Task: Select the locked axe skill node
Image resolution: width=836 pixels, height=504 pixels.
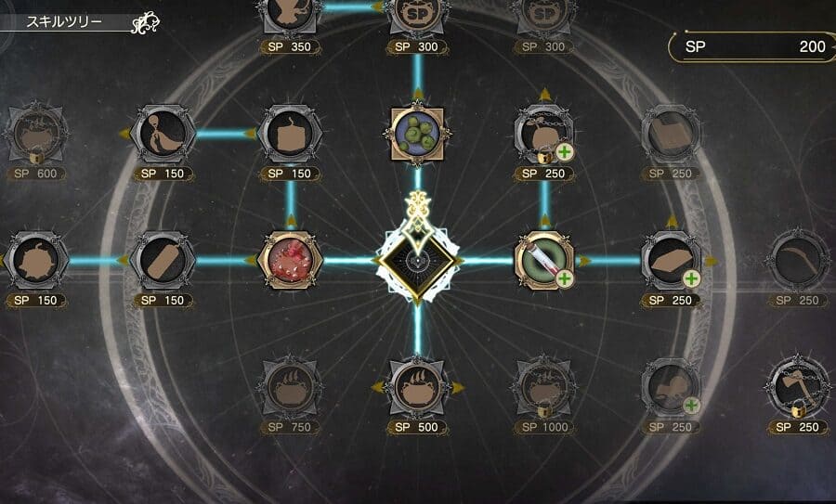Action: (798, 387)
